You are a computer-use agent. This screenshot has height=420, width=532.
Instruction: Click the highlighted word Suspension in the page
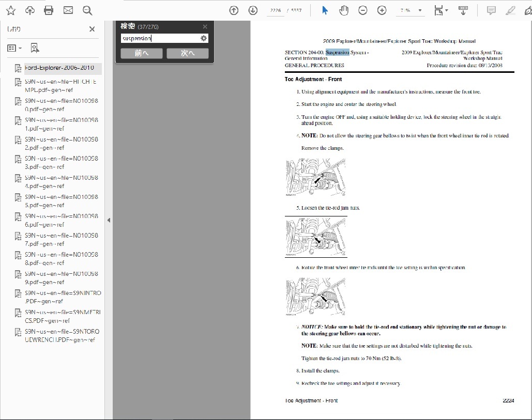point(337,52)
